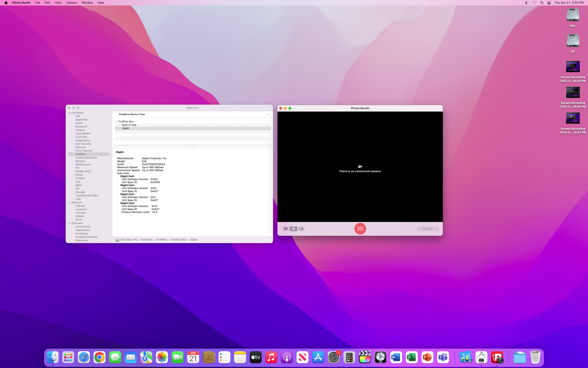Collapse the Hardware section in sidebar
Viewport: 588px width, 368px height.
pos(70,113)
